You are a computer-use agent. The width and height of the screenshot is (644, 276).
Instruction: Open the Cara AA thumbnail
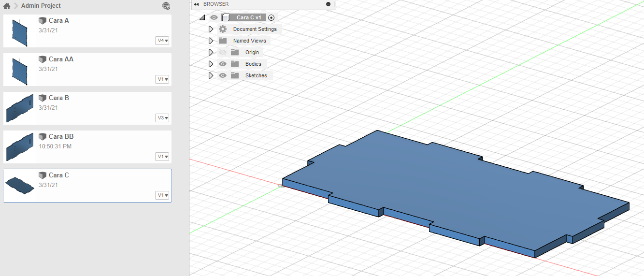[19, 71]
